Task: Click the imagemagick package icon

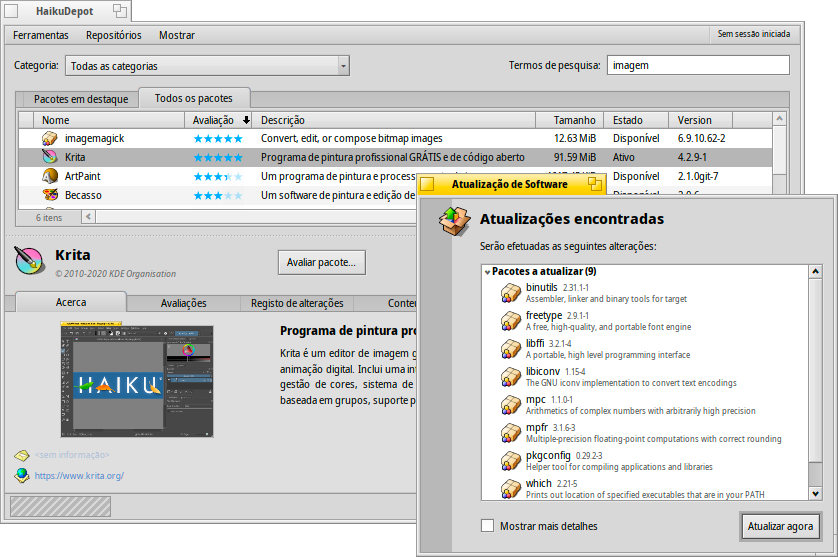Action: 50,138
